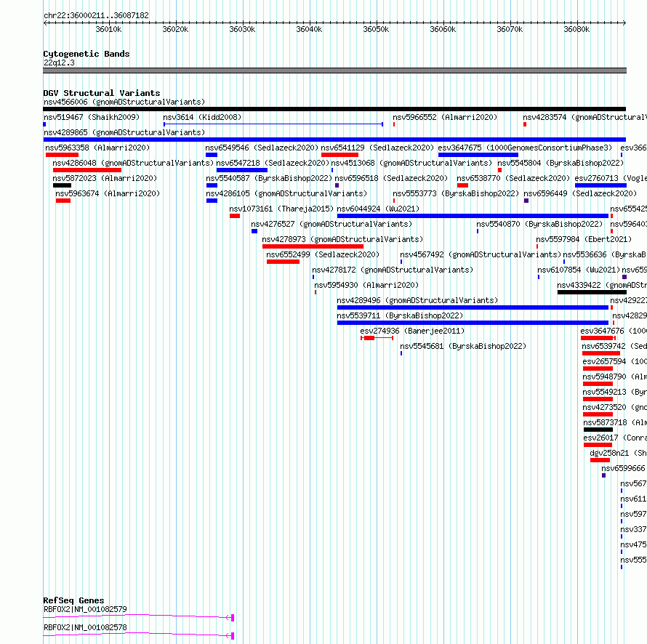Open nsv5963358 (Almarri2020) label
The height and width of the screenshot is (644, 647).
(x=97, y=148)
